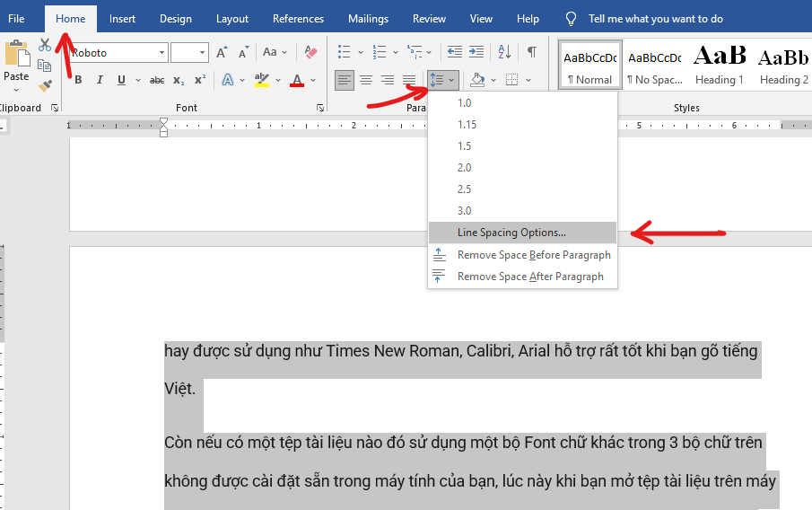
Task: Toggle Underline formatting
Action: click(121, 80)
